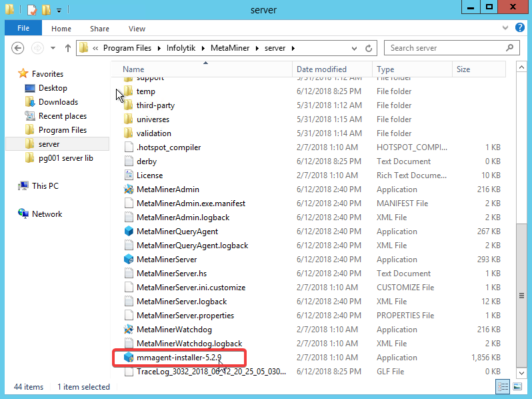Expand the Program Files breadcrumb arrow
532x399 pixels.
pos(159,48)
